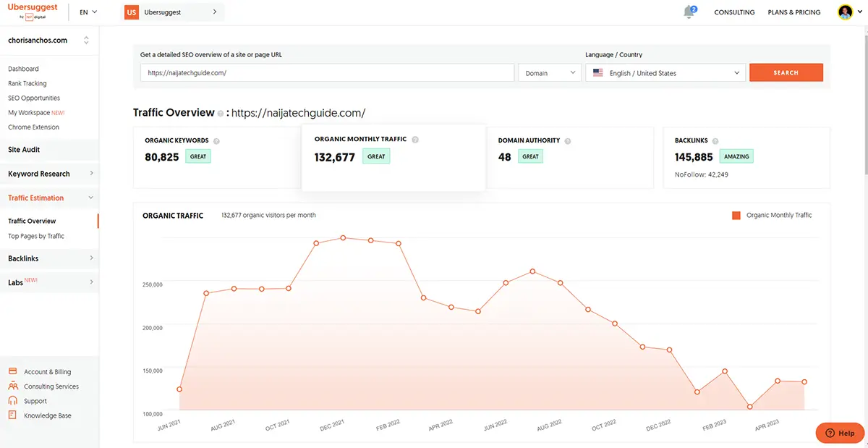This screenshot has width=868, height=448.
Task: Go to Rank Tracking page
Action: (27, 83)
